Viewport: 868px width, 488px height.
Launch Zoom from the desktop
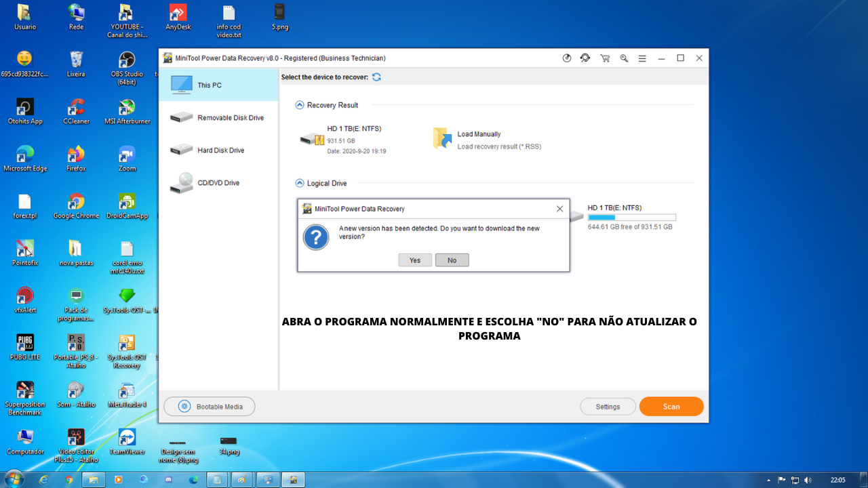[x=127, y=159]
